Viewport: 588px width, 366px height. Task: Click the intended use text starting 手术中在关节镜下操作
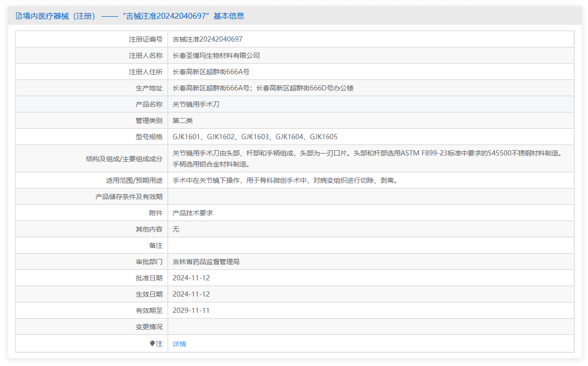tap(285, 181)
